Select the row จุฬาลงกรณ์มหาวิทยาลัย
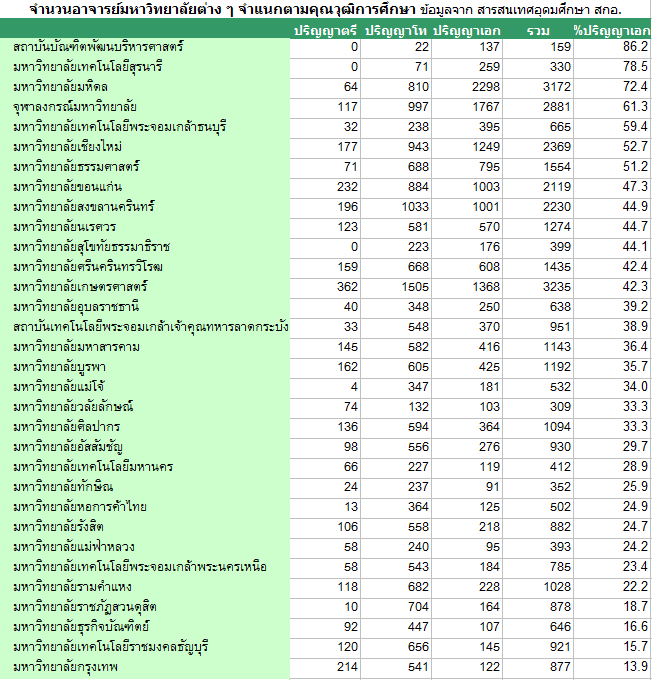Screen dimensions: 652x680 tap(325, 107)
